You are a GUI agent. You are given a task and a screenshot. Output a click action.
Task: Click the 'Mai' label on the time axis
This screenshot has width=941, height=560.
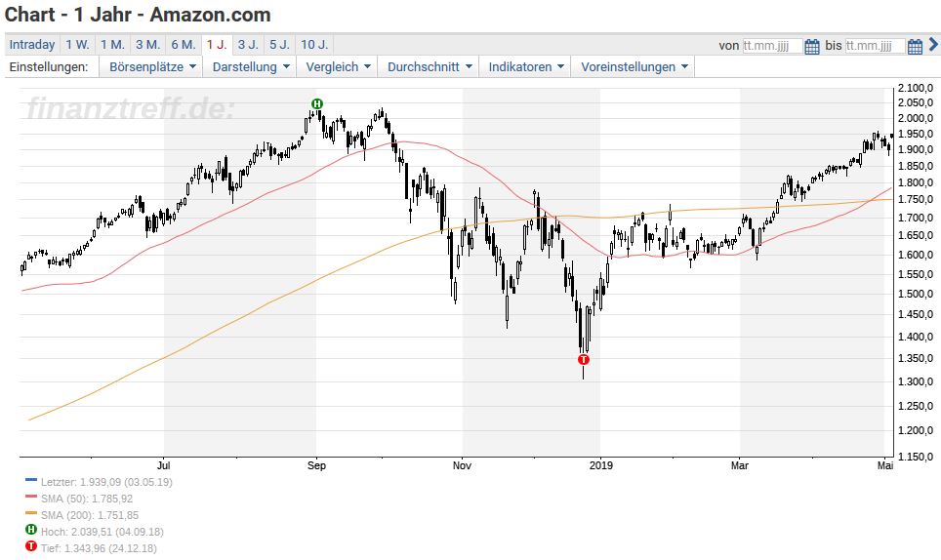pyautogui.click(x=885, y=466)
